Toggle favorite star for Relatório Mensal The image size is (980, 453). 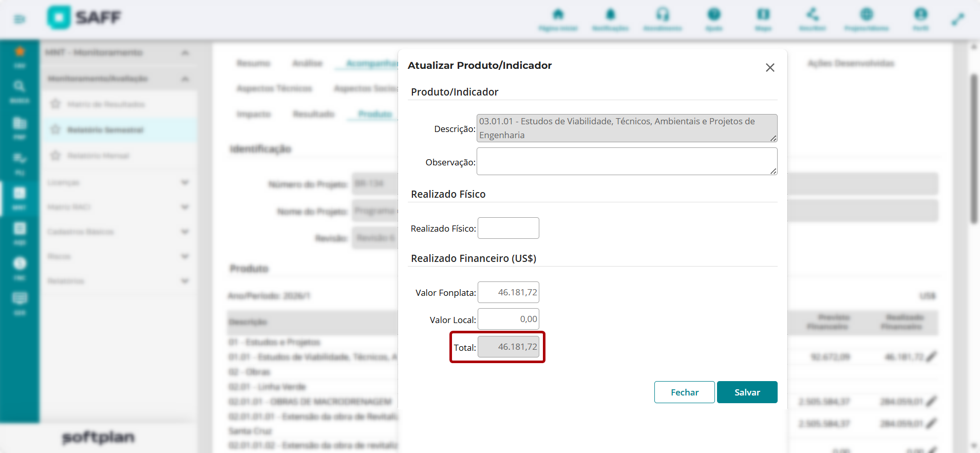point(55,155)
